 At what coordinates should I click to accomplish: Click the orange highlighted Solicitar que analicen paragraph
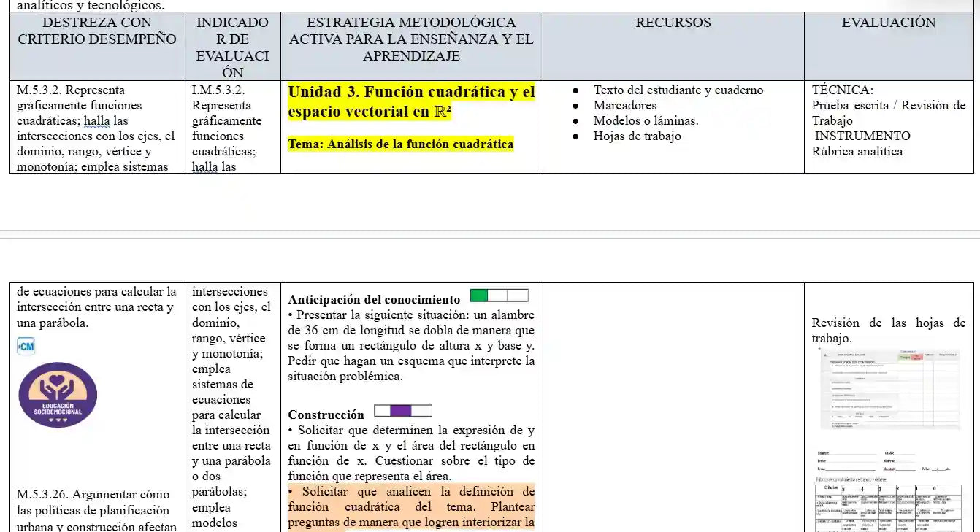click(x=411, y=506)
